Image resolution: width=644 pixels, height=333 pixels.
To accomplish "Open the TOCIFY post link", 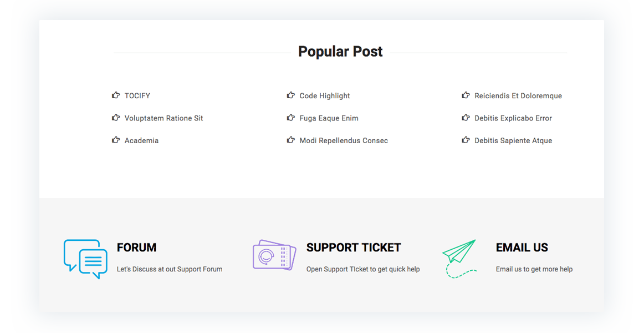I will click(x=137, y=96).
